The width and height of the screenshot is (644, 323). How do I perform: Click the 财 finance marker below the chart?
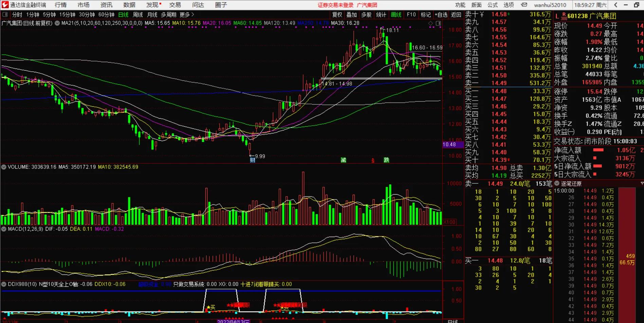(252, 160)
